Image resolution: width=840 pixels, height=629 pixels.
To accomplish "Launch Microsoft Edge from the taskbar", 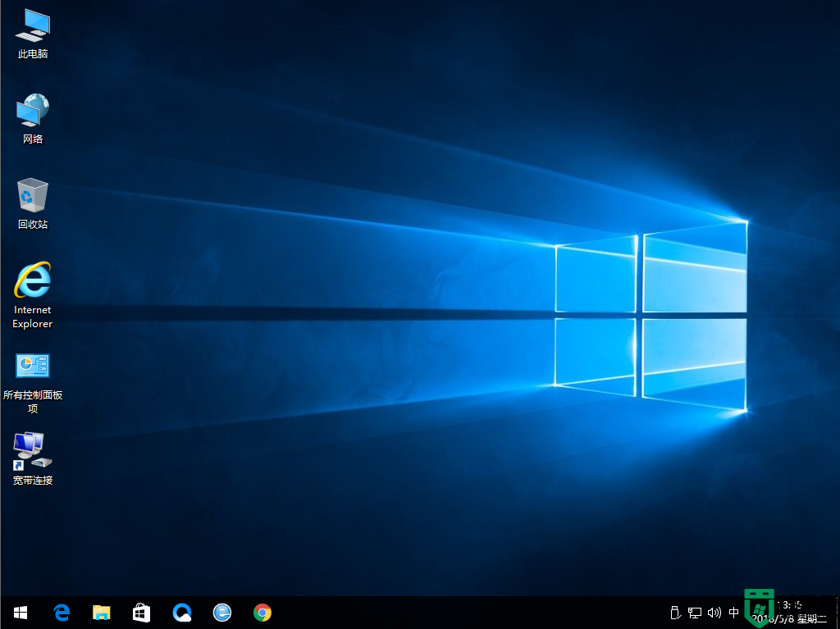I will (62, 613).
